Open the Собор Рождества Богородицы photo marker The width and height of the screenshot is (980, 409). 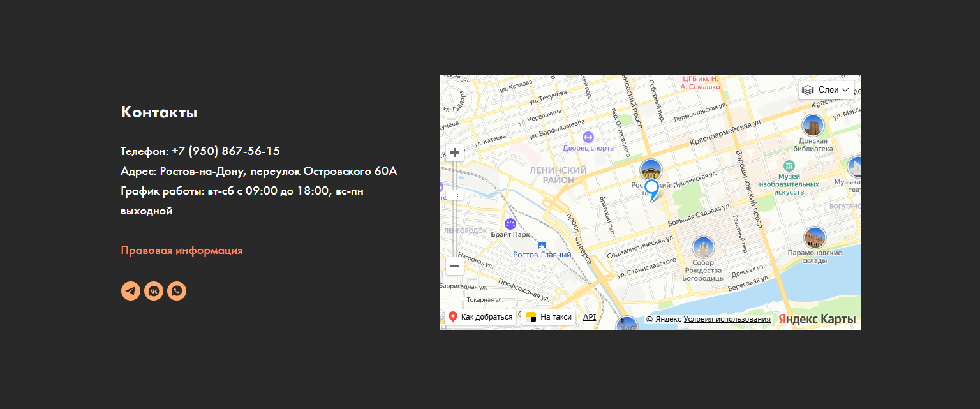(x=703, y=248)
